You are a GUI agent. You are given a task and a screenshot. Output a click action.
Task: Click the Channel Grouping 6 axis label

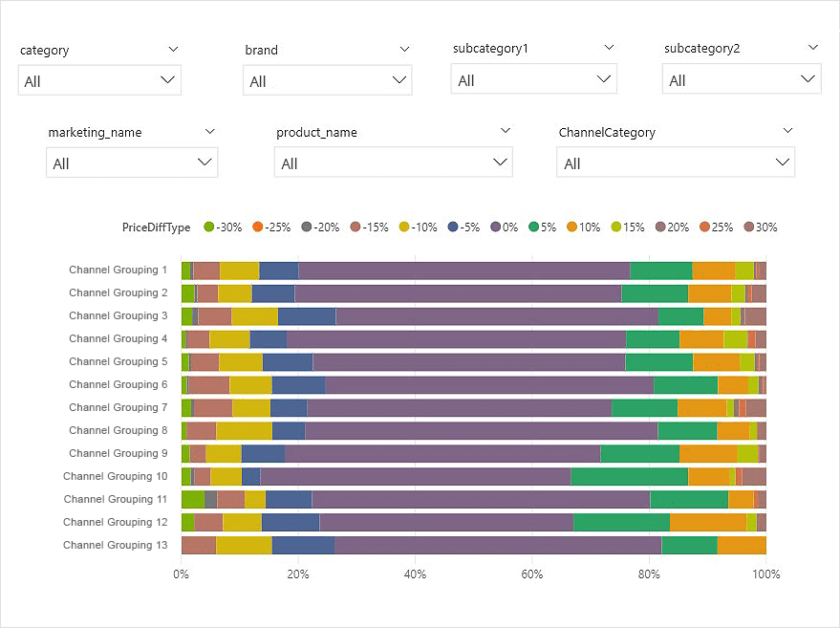tap(118, 384)
